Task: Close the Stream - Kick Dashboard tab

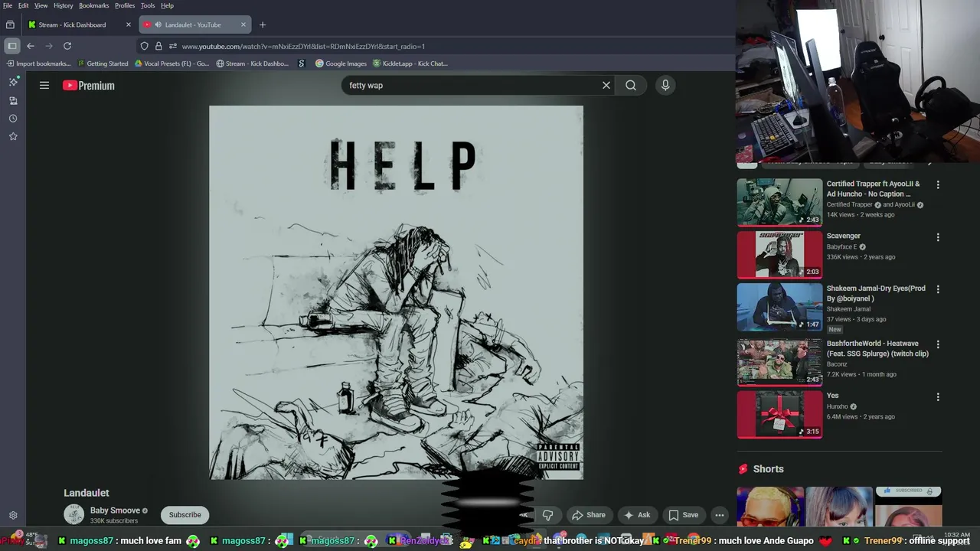Action: pos(129,24)
